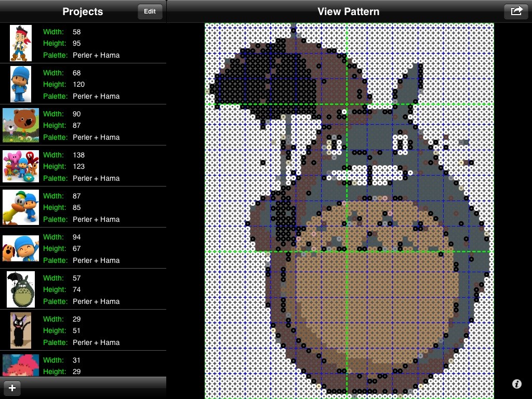Click the Projects header title
This screenshot has width=532, height=399.
pos(83,11)
